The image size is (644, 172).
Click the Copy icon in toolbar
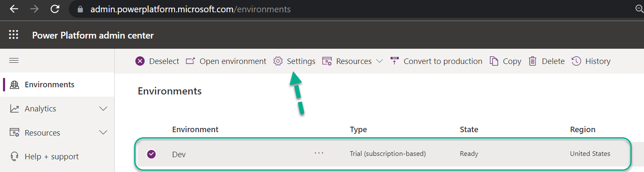494,61
